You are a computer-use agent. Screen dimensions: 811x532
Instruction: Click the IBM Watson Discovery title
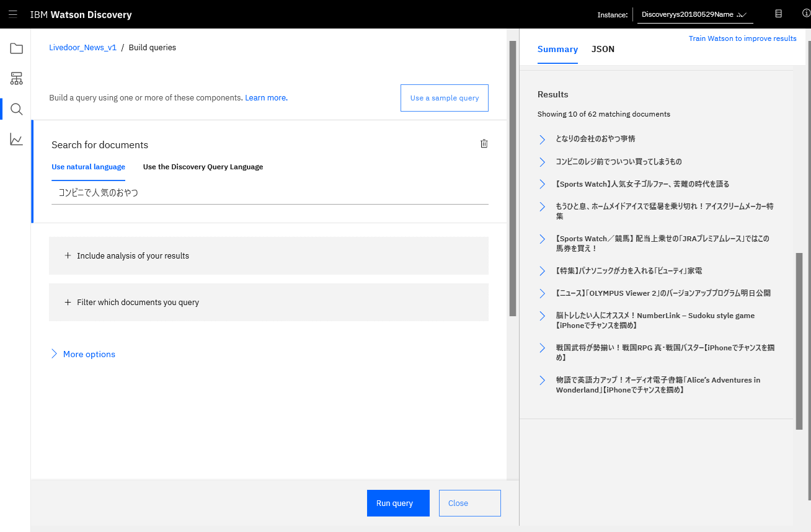tap(81, 14)
